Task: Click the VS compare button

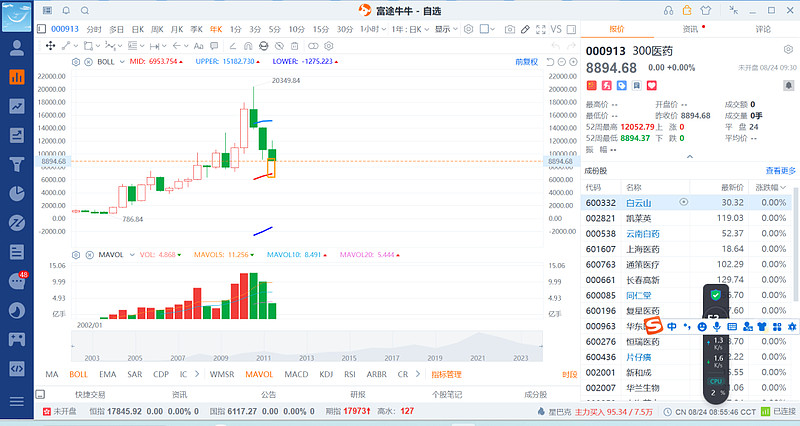Action: (x=556, y=30)
